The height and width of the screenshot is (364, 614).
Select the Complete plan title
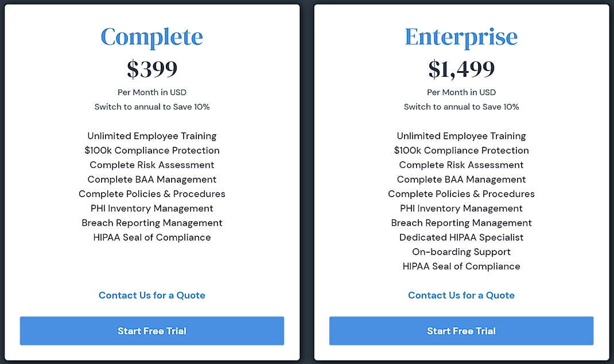tap(151, 37)
